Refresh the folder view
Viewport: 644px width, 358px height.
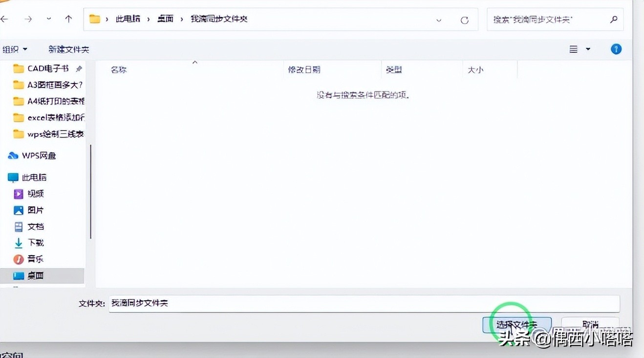tap(463, 20)
